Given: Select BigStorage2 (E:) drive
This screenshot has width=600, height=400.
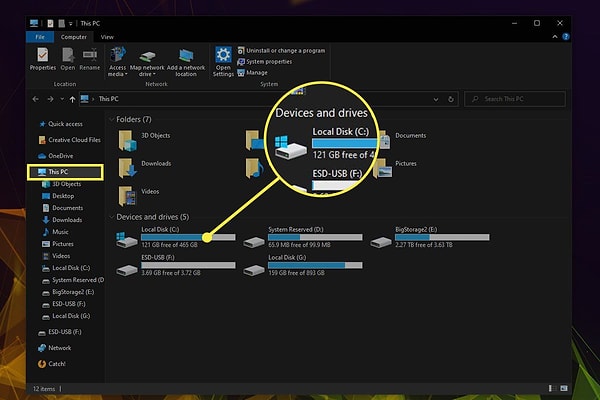Looking at the screenshot, I should pos(430,237).
